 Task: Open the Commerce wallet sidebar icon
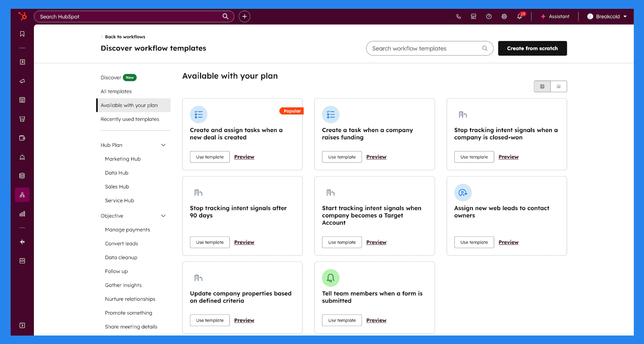(x=22, y=138)
